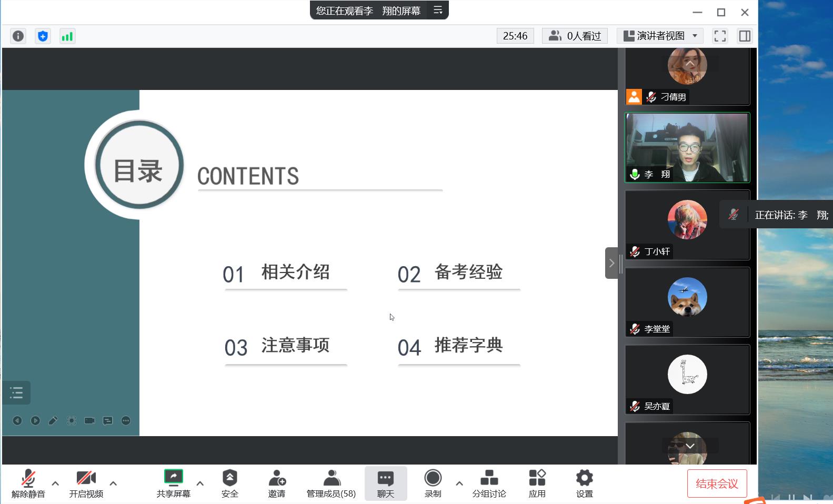
Task: Collapse the participant video side panel
Action: tap(611, 263)
